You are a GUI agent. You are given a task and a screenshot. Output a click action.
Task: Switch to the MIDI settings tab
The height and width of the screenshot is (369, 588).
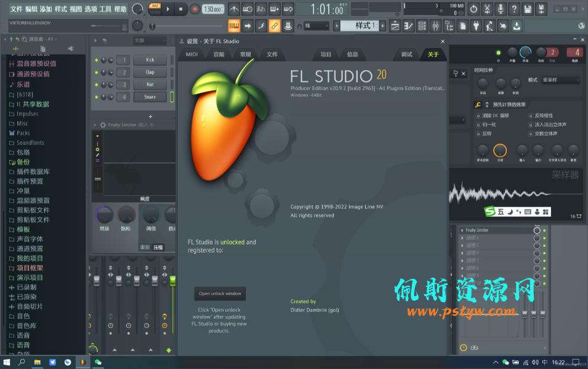(191, 54)
